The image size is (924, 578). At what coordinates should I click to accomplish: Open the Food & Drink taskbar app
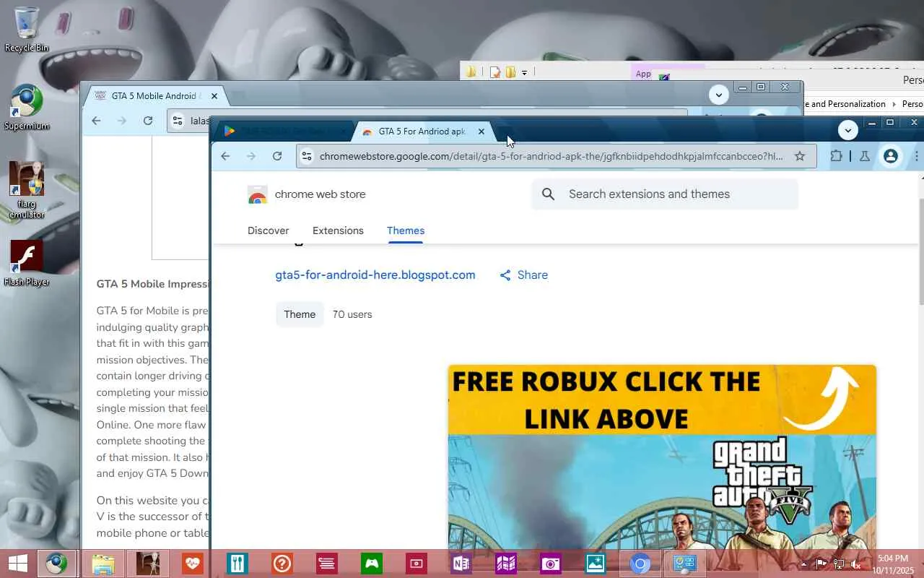237,564
